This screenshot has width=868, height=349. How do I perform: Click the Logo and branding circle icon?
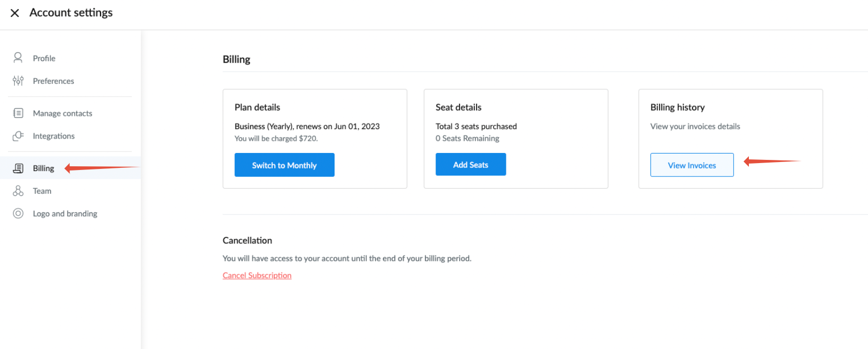tap(18, 214)
